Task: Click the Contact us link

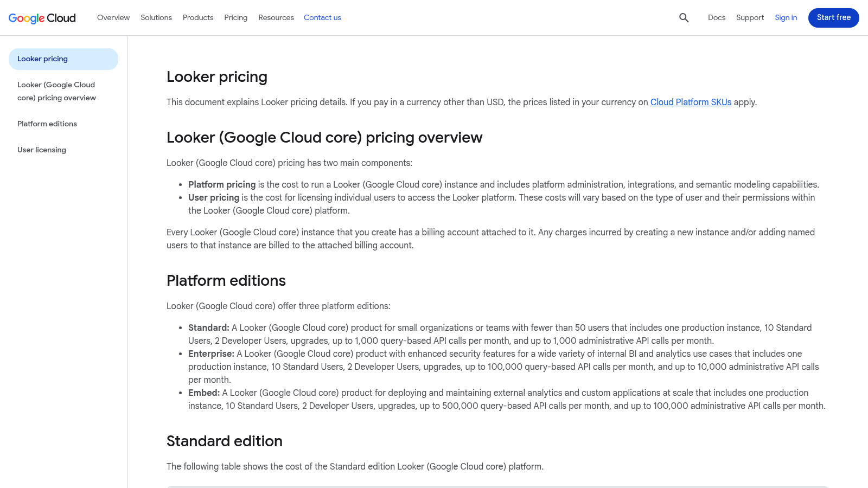Action: click(322, 18)
